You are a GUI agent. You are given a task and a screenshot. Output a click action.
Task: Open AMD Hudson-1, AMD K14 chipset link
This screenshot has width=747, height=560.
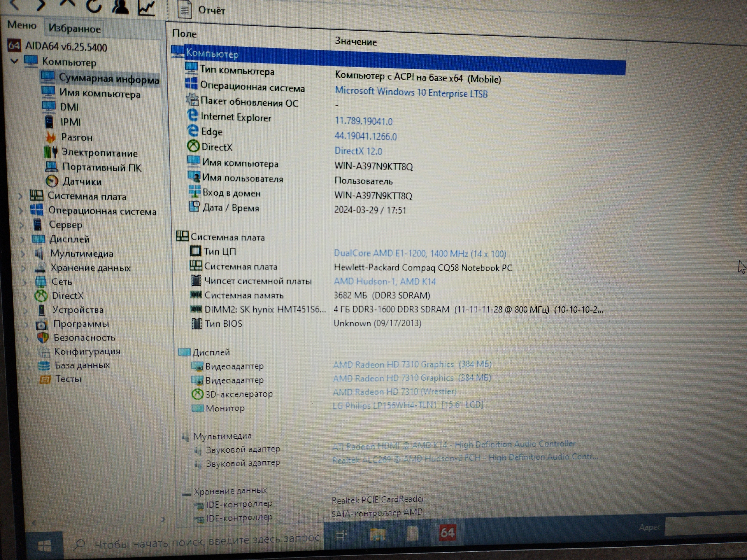[x=385, y=281]
